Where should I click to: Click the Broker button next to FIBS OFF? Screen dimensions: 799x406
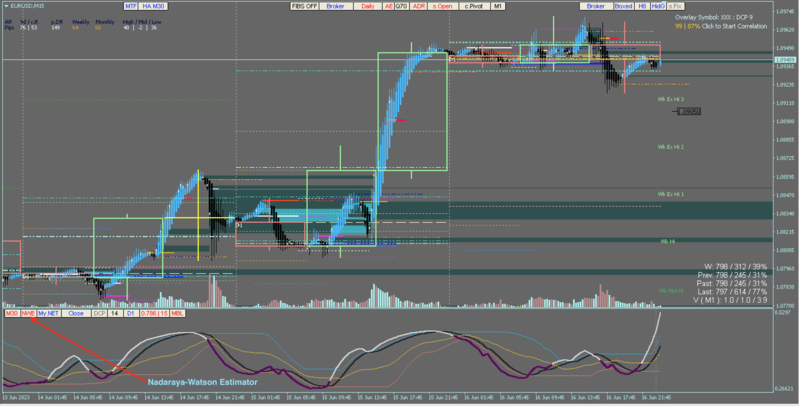335,6
